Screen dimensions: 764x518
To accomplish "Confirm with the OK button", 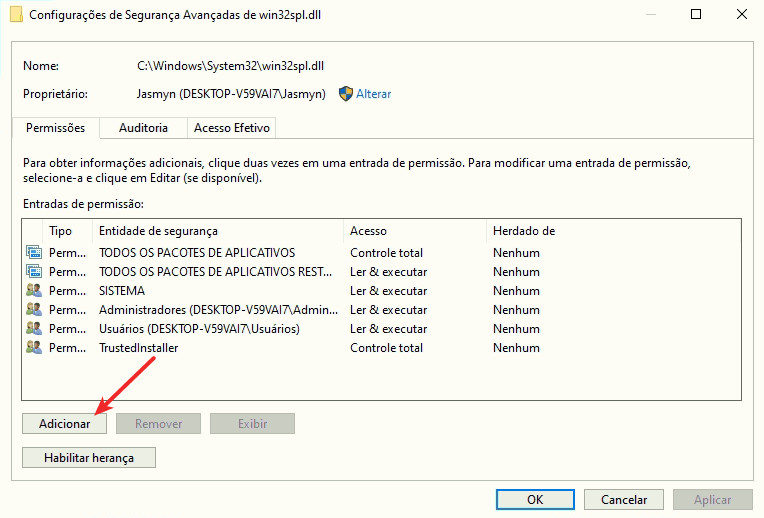I will [x=535, y=499].
